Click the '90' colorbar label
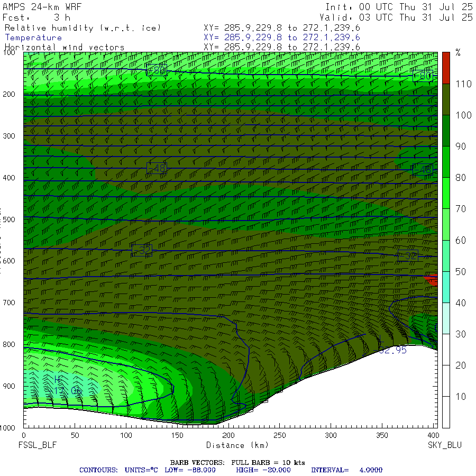476x476 pixels. click(x=461, y=147)
